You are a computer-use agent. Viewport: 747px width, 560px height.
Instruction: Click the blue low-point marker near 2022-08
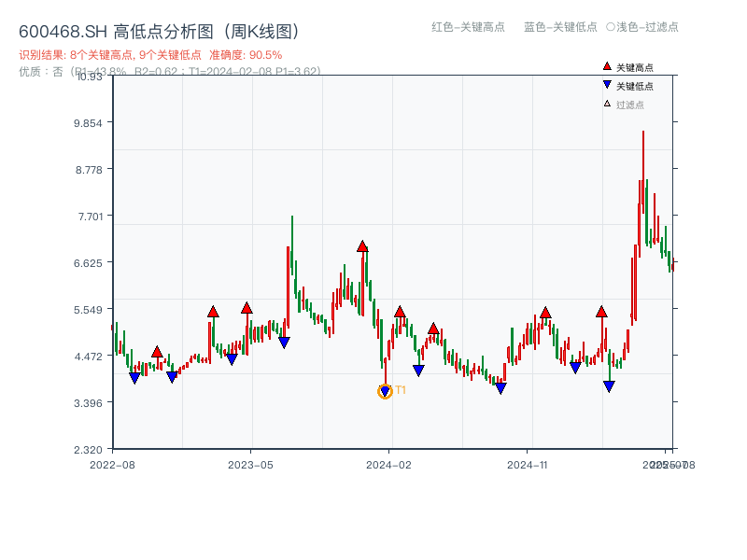pos(135,375)
